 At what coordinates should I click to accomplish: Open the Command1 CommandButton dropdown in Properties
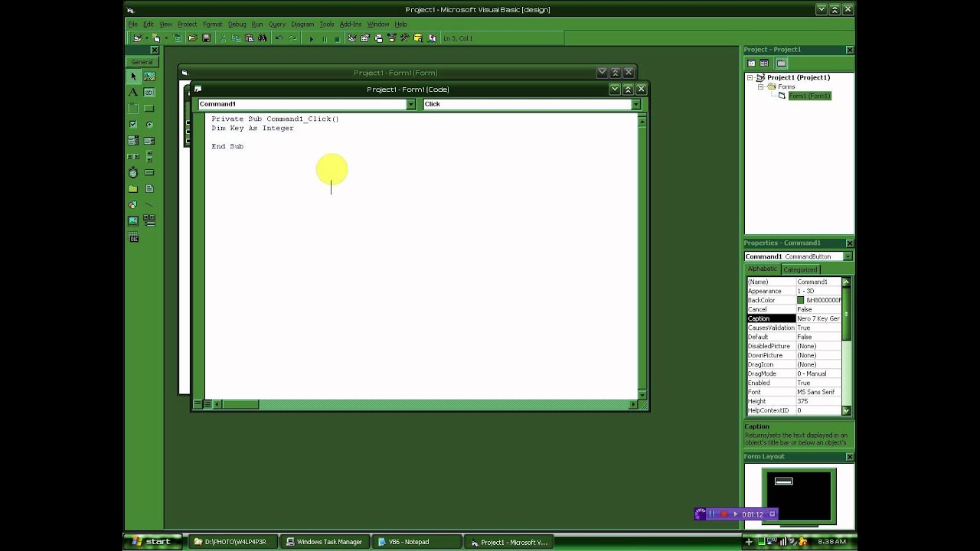pos(848,257)
